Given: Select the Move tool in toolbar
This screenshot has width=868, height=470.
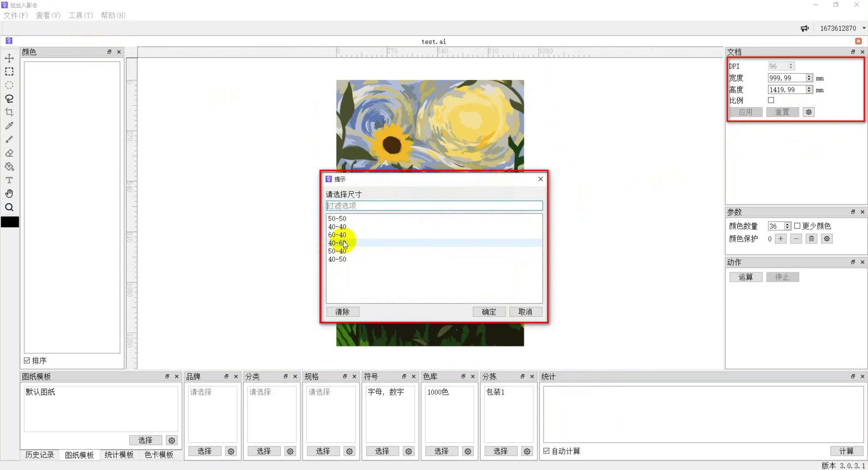Looking at the screenshot, I should (x=9, y=58).
